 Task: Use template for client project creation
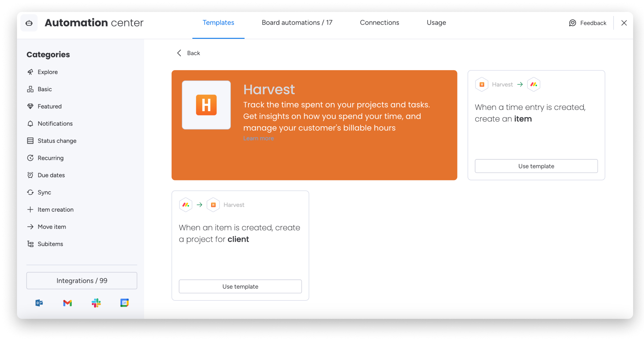coord(240,286)
